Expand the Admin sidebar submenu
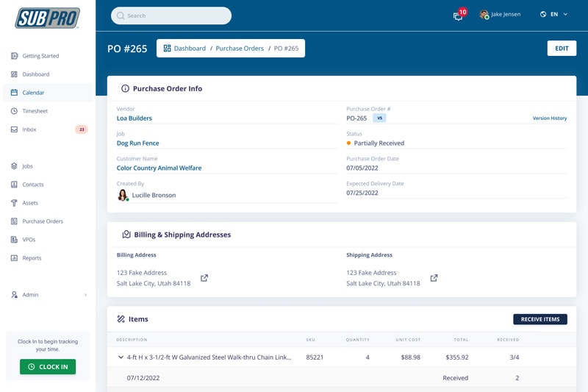Screen dimensions: 588x392 point(85,295)
